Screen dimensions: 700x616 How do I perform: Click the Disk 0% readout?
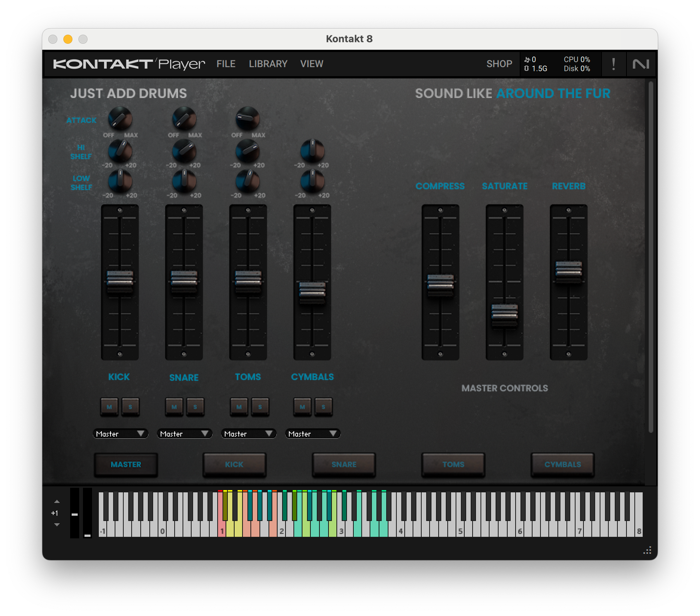point(577,69)
